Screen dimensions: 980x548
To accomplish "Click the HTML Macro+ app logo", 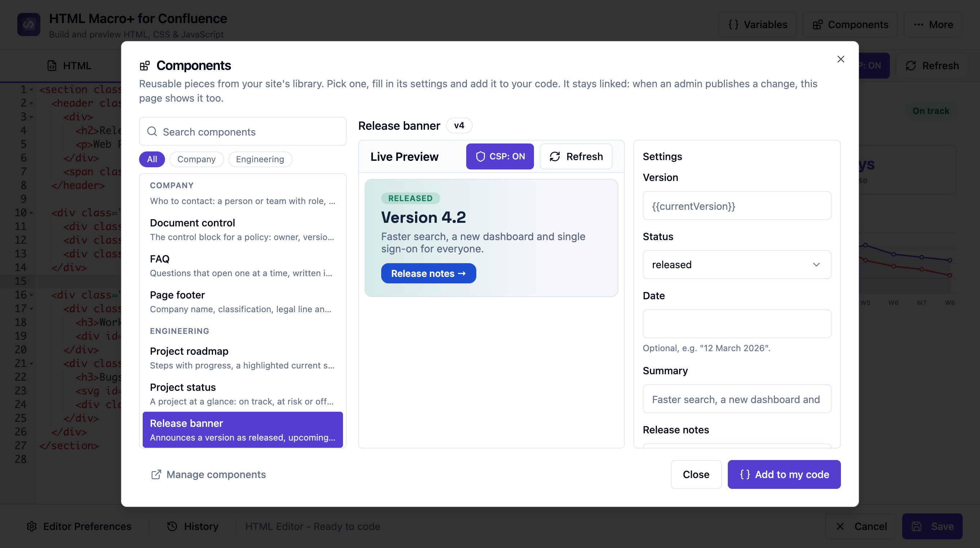I will 28,25.
